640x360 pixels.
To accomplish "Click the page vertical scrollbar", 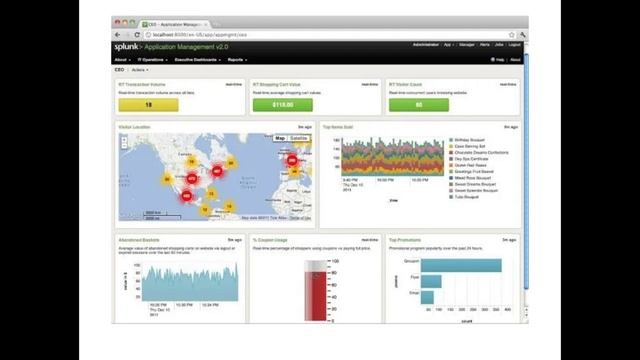I will 526,171.
